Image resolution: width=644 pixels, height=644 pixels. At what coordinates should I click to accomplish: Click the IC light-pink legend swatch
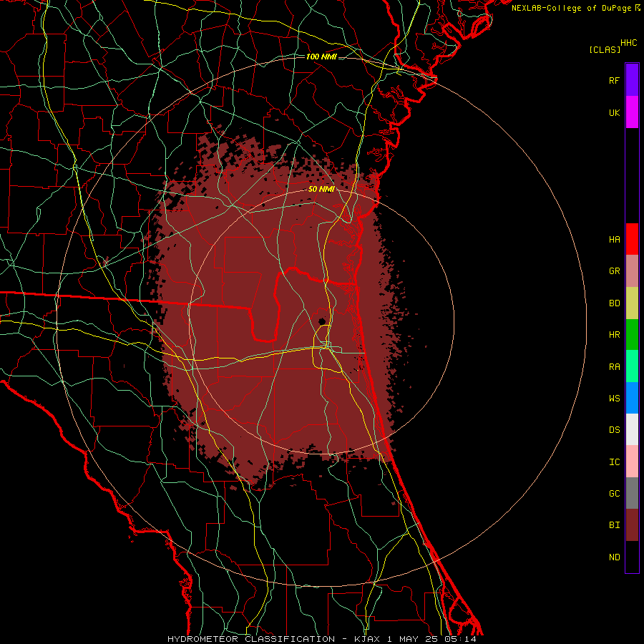(632, 462)
